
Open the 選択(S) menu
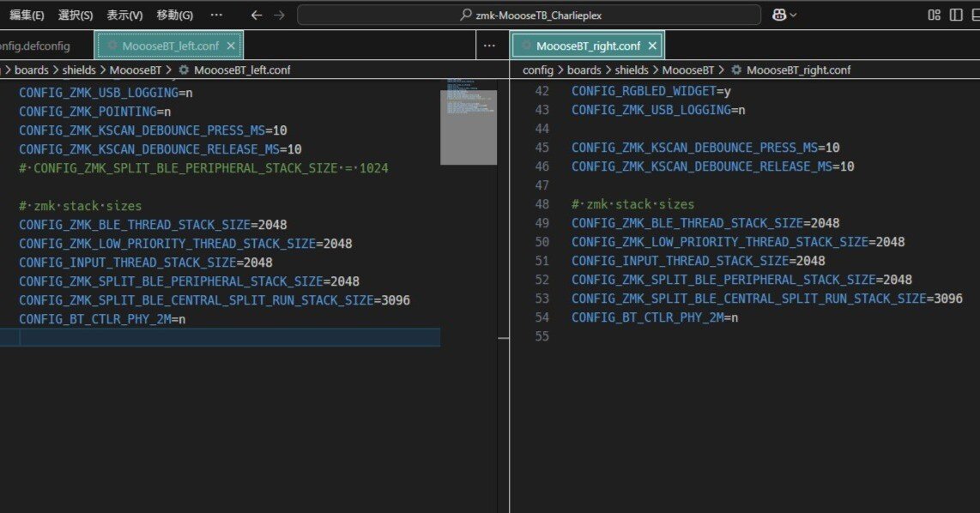pyautogui.click(x=76, y=15)
